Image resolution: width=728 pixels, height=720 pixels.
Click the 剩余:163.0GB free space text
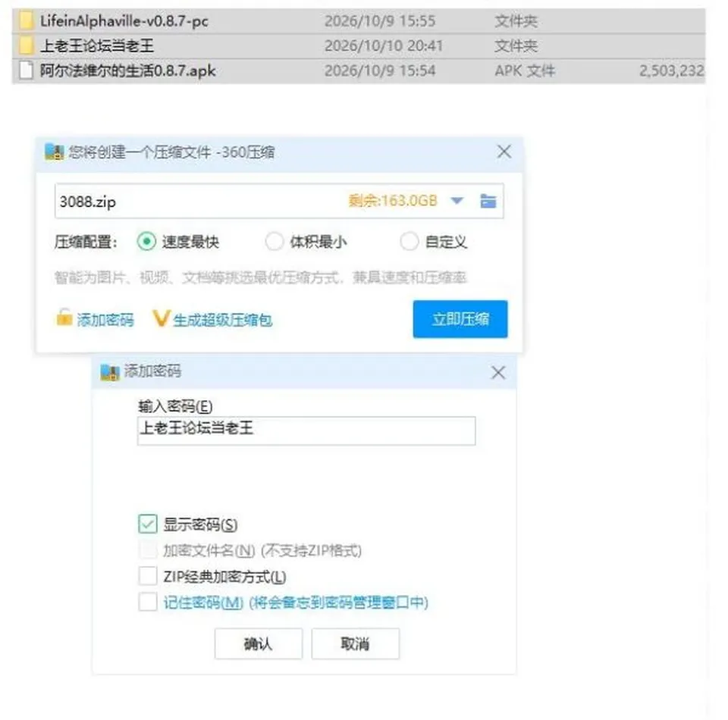[x=393, y=201]
